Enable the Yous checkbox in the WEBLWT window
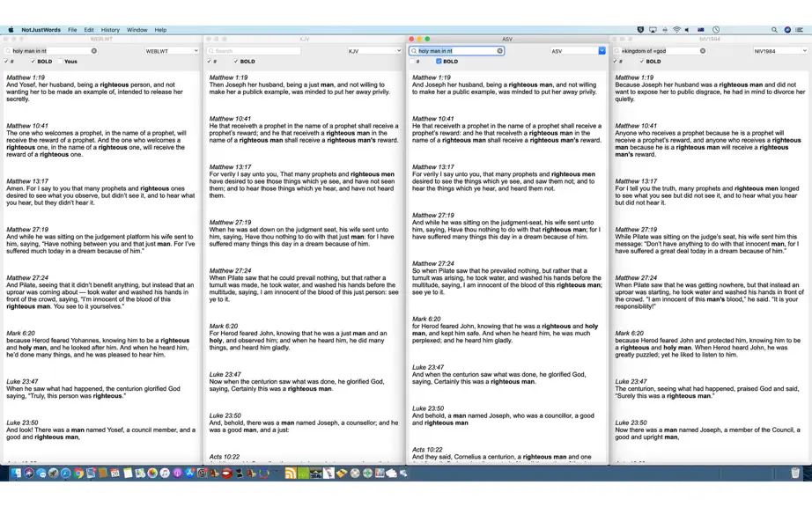812x507 pixels. click(61, 61)
